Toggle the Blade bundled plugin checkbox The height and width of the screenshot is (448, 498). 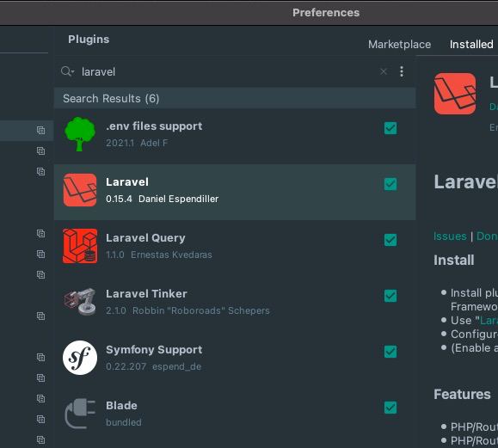tap(390, 408)
